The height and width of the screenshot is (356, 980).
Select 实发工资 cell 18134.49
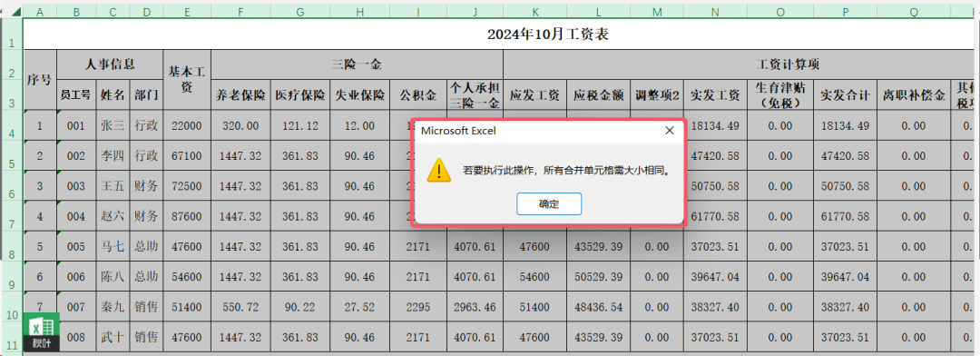click(716, 125)
